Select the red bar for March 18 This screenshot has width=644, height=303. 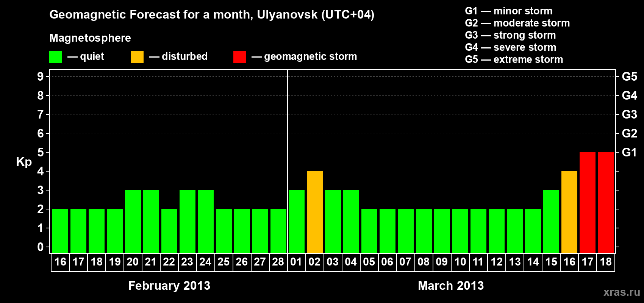pyautogui.click(x=606, y=202)
